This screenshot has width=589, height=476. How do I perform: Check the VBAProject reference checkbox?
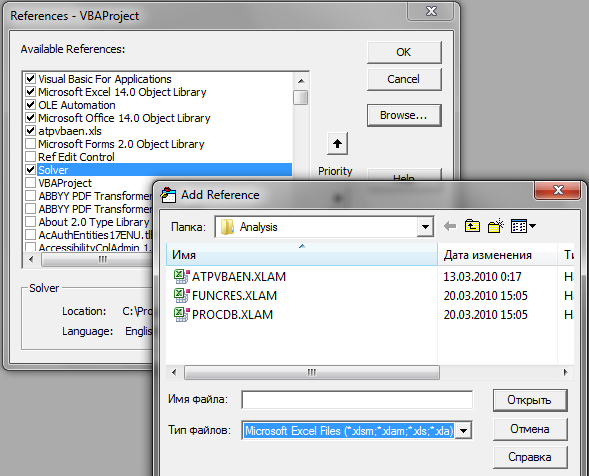click(30, 183)
